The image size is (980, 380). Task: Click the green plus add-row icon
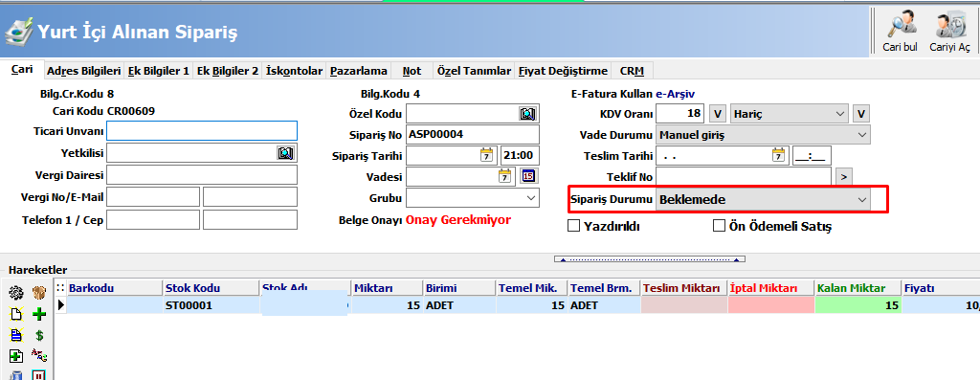(38, 314)
